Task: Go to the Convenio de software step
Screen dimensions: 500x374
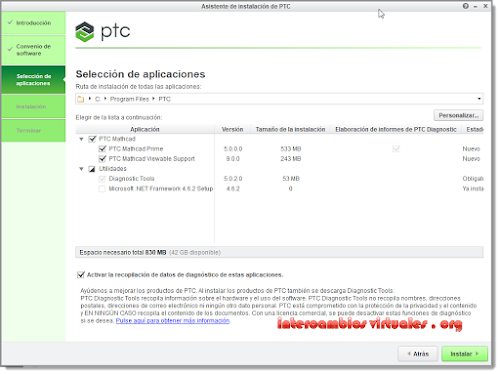Action: pos(33,50)
